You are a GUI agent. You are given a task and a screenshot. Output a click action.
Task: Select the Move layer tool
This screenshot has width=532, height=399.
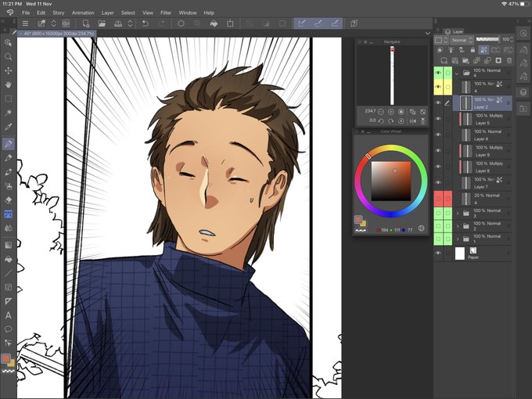[x=8, y=70]
